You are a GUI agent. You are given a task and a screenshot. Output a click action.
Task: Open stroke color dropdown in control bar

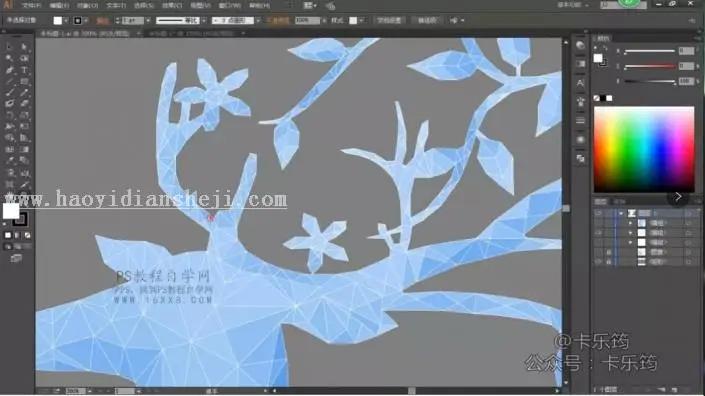(86, 21)
